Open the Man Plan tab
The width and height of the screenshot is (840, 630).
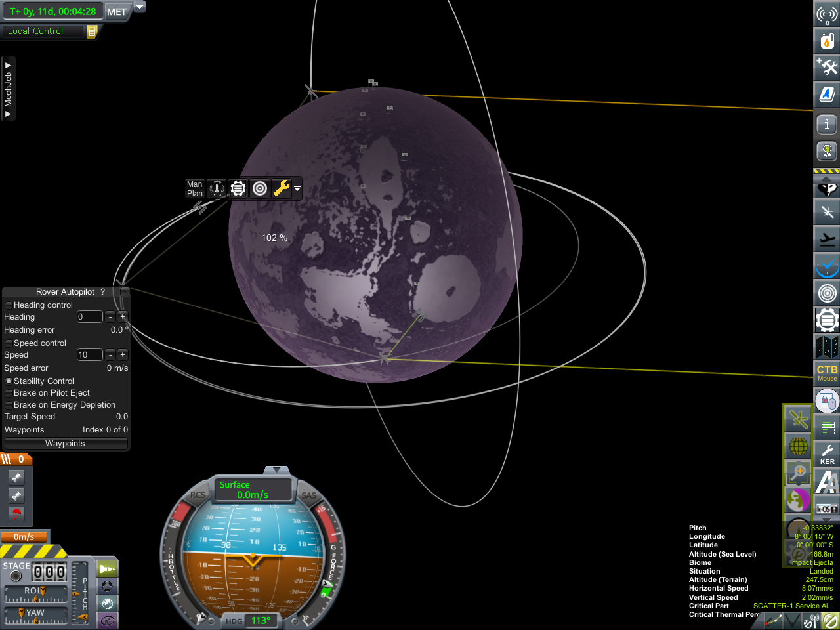click(x=195, y=189)
